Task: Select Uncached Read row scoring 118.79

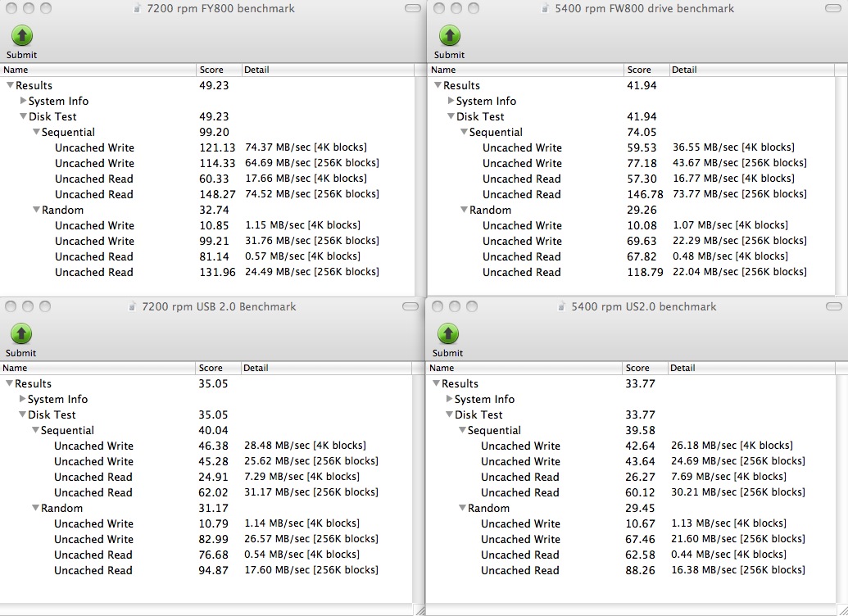Action: coord(631,272)
